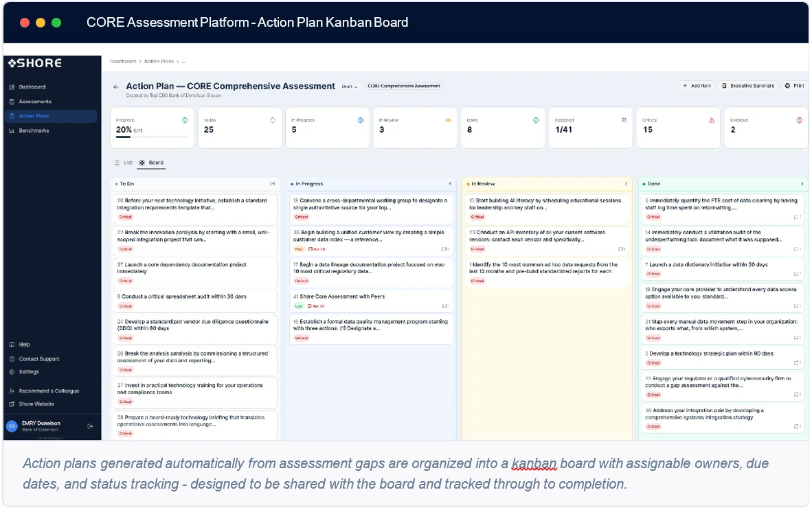The width and height of the screenshot is (812, 512).
Task: Click the back arrow beside Action Plan title
Action: point(116,87)
